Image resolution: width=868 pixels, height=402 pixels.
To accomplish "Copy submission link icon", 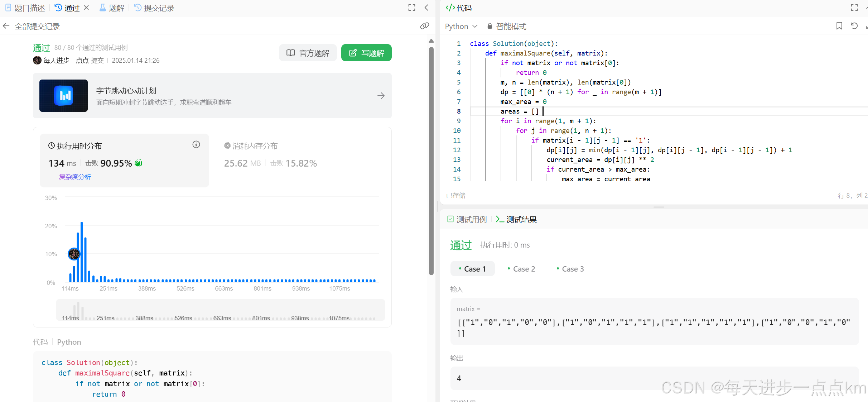I will pos(424,26).
